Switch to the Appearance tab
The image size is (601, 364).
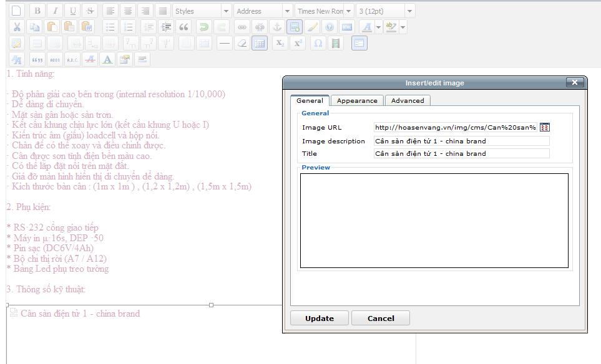tap(357, 100)
